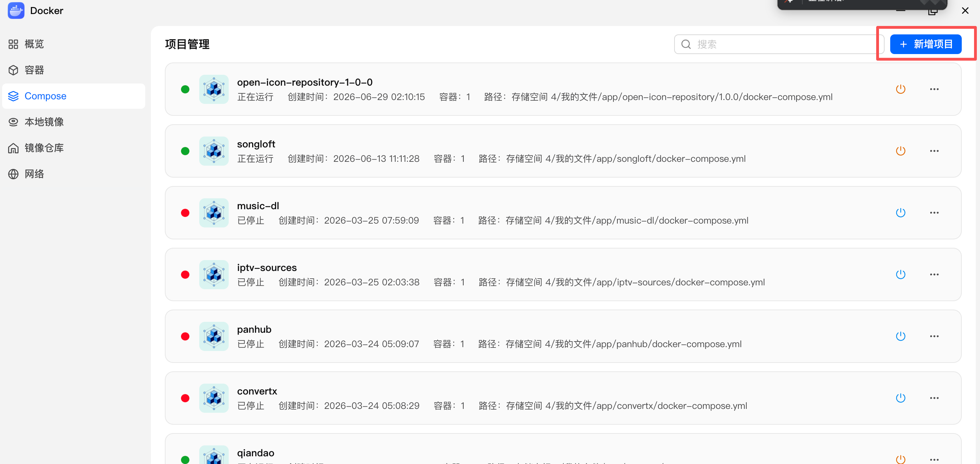Click the red status dot of panhub

pyautogui.click(x=185, y=337)
